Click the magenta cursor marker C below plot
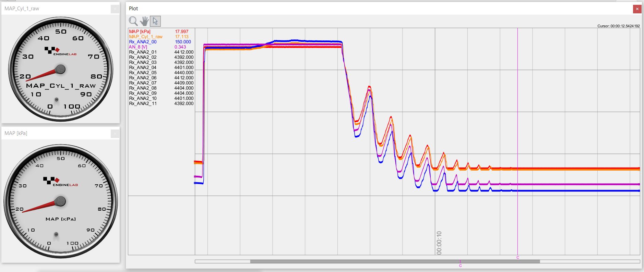Viewport: 644px width, 272px height. (517, 257)
